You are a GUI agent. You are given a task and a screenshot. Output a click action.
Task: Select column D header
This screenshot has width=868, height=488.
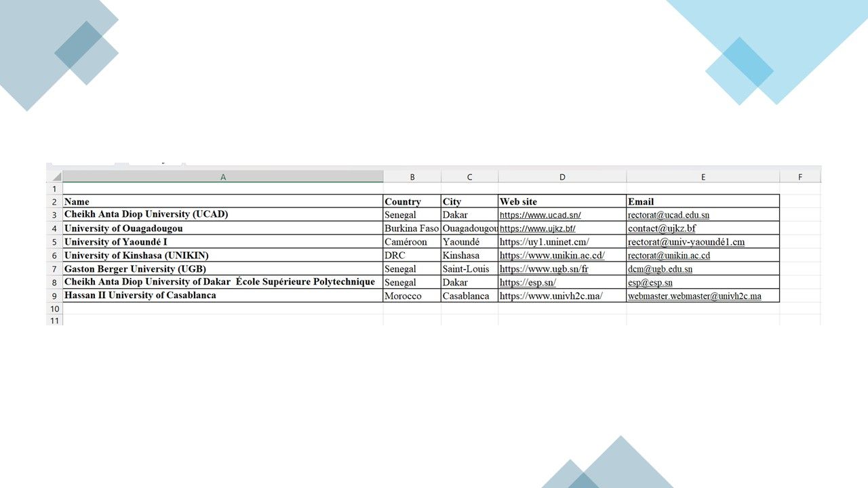click(562, 177)
